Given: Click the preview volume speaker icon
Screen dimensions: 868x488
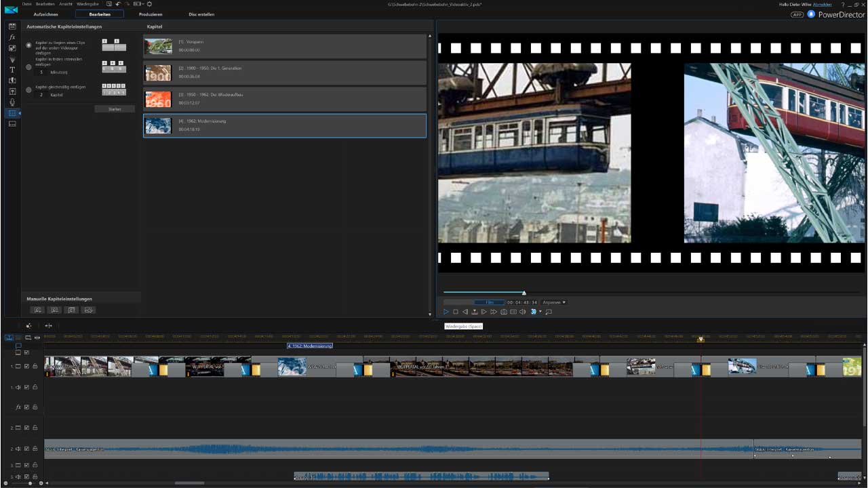Looking at the screenshot, I should coord(523,312).
